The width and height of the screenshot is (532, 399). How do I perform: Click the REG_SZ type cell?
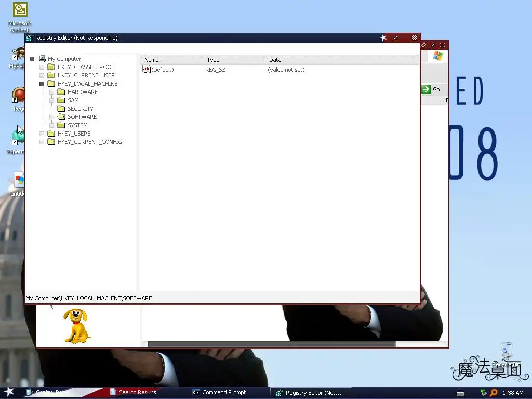pyautogui.click(x=215, y=70)
